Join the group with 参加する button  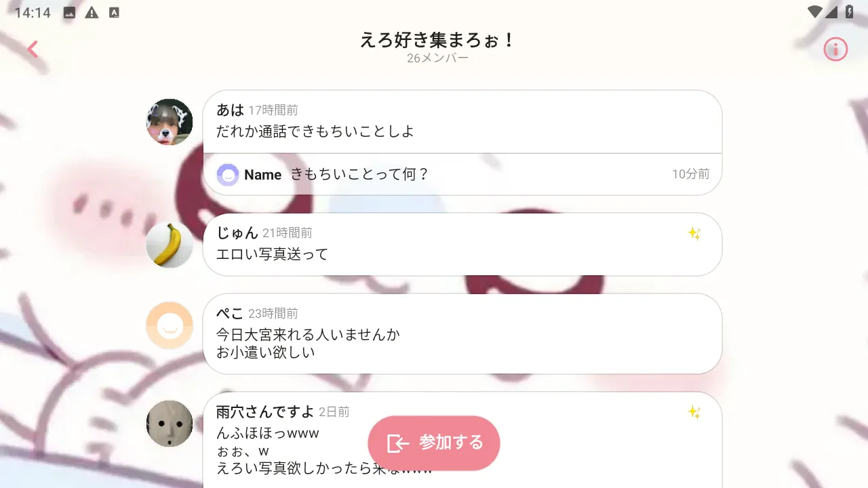coord(434,443)
